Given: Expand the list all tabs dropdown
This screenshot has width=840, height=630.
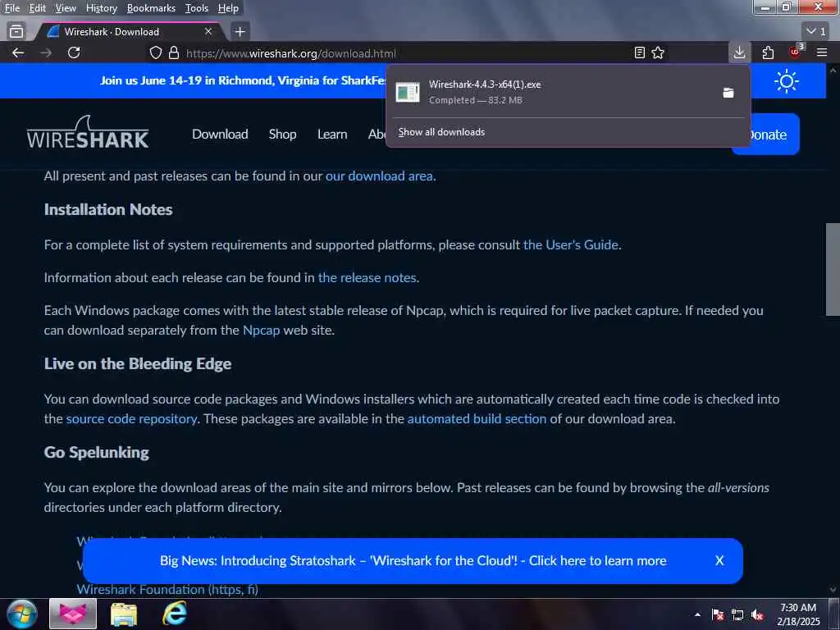Looking at the screenshot, I should [x=816, y=32].
